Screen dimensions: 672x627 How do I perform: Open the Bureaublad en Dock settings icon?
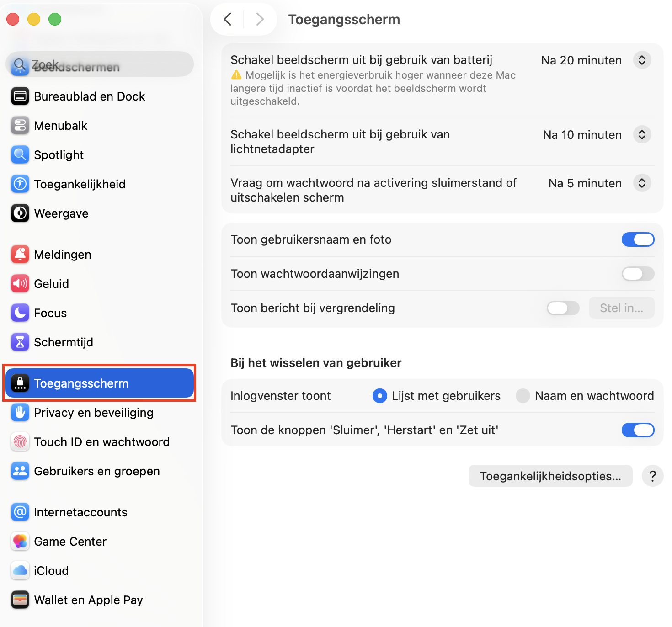(20, 96)
